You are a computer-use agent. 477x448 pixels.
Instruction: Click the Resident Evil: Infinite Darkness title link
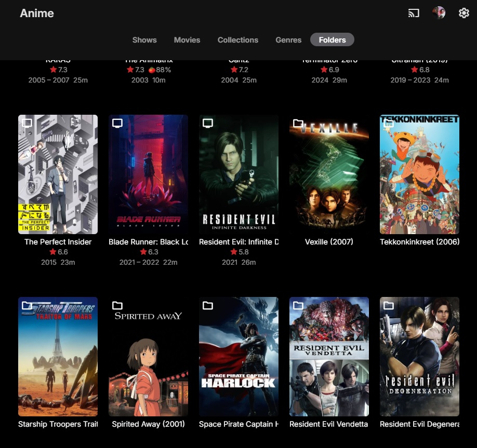coord(239,242)
